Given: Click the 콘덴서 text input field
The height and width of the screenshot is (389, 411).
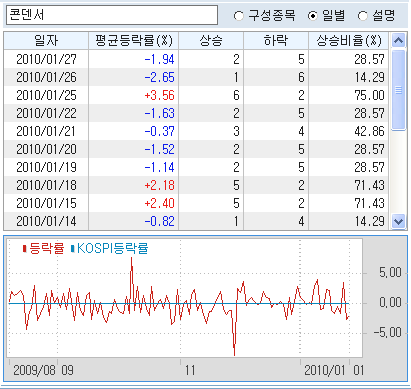Looking at the screenshot, I should pyautogui.click(x=112, y=15).
